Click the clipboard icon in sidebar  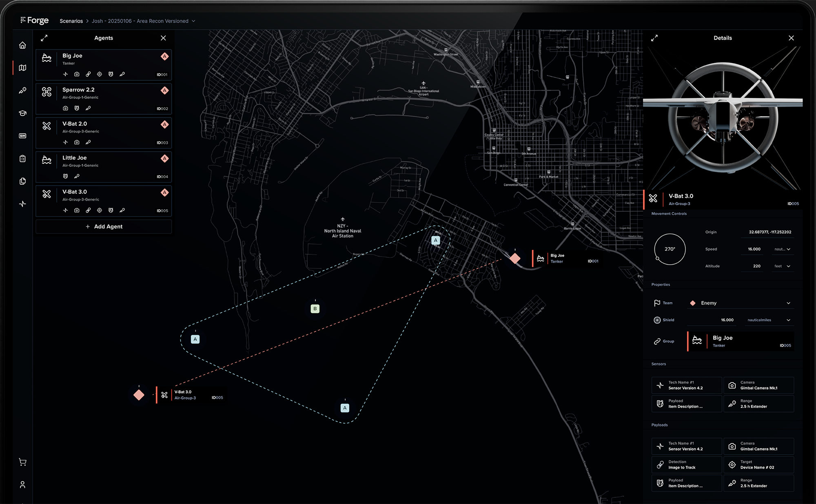point(22,159)
